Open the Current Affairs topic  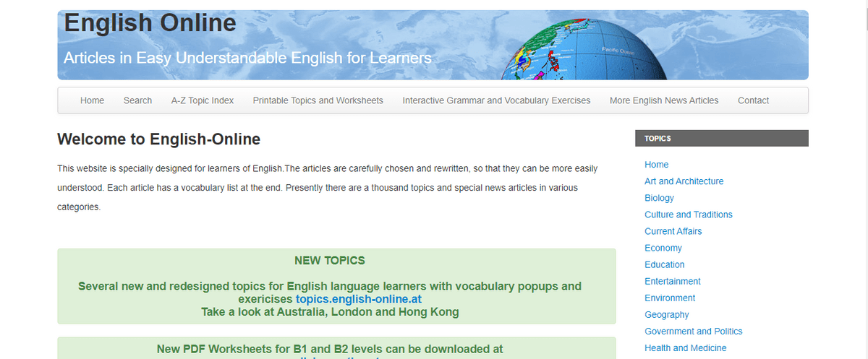(673, 231)
